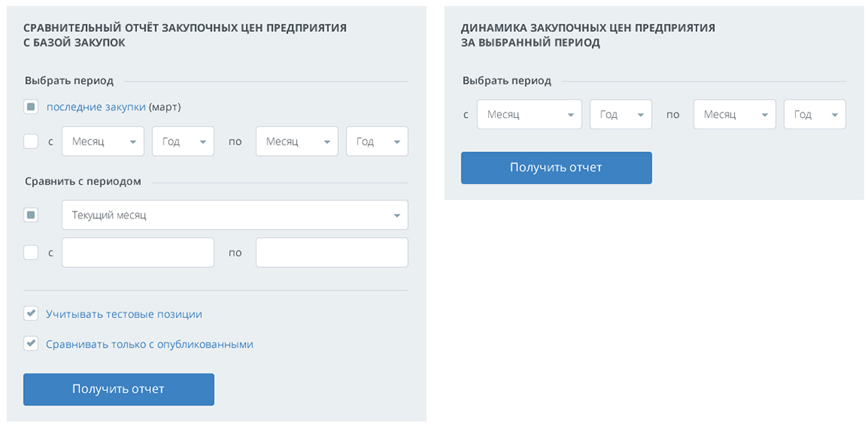
Task: Enable the empty from-to compare period checkbox
Action: pos(31,253)
